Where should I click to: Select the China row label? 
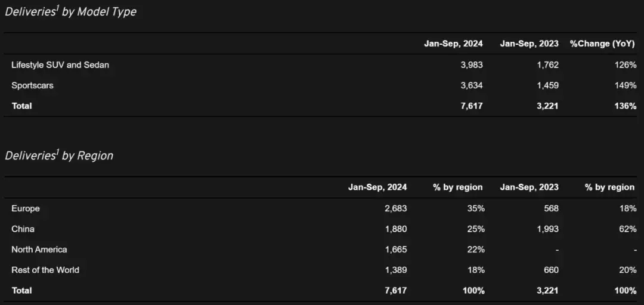[23, 229]
